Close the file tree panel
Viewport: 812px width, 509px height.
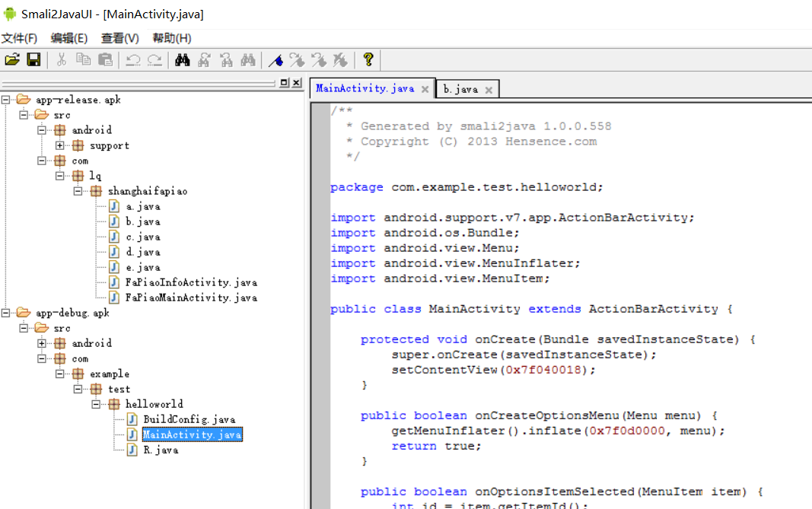tap(296, 83)
